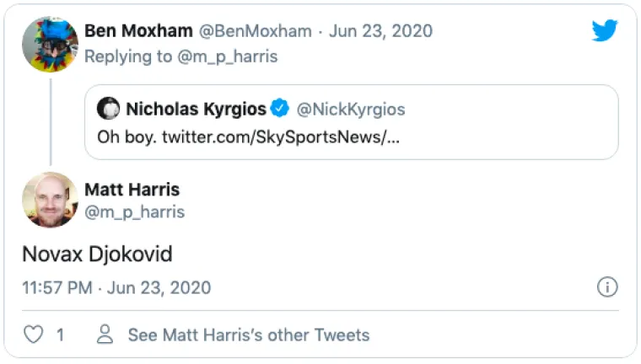Click the Matt Harris display name
The height and width of the screenshot is (364, 641).
132,189
